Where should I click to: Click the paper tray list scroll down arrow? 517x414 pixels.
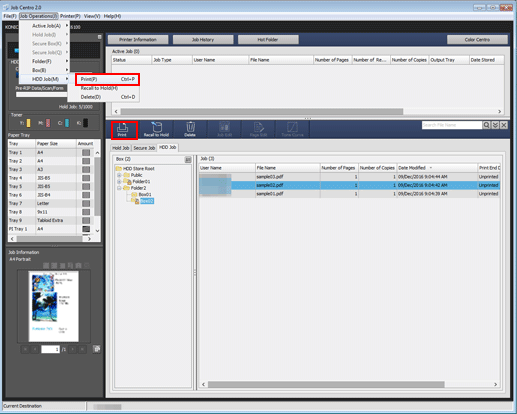pos(97,231)
